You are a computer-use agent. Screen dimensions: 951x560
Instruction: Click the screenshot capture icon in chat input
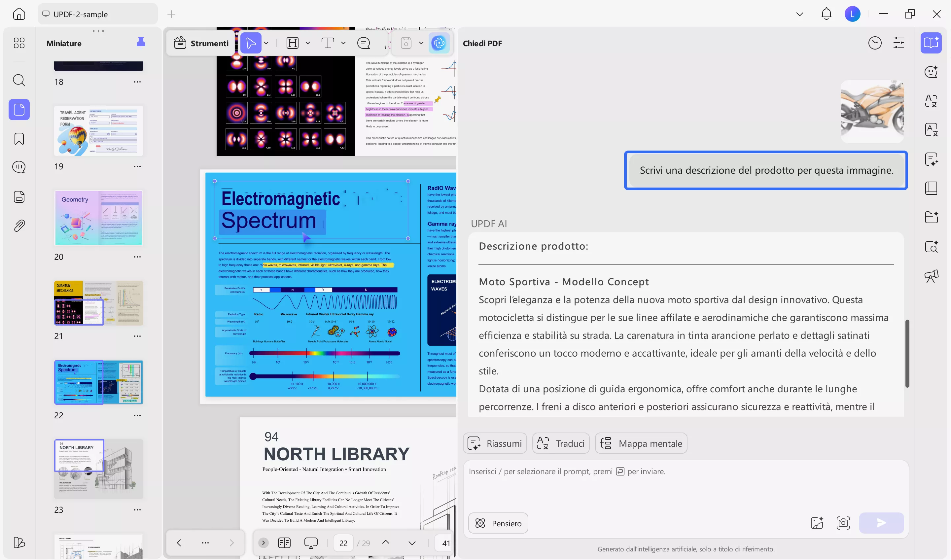pos(843,523)
